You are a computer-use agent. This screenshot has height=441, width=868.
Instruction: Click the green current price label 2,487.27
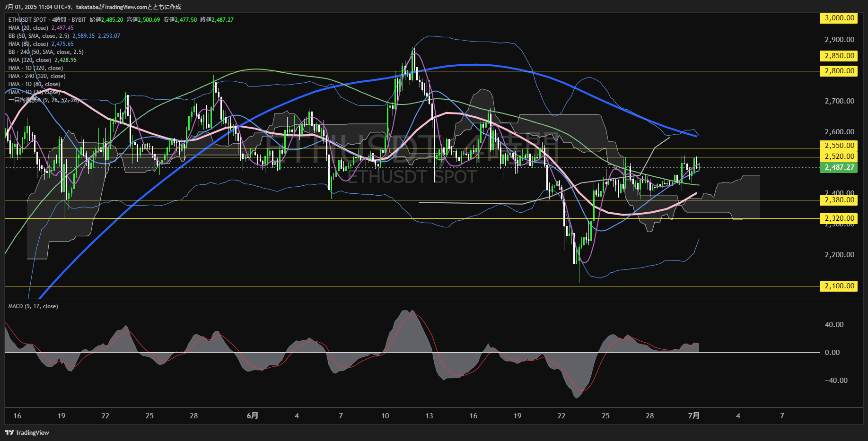839,167
